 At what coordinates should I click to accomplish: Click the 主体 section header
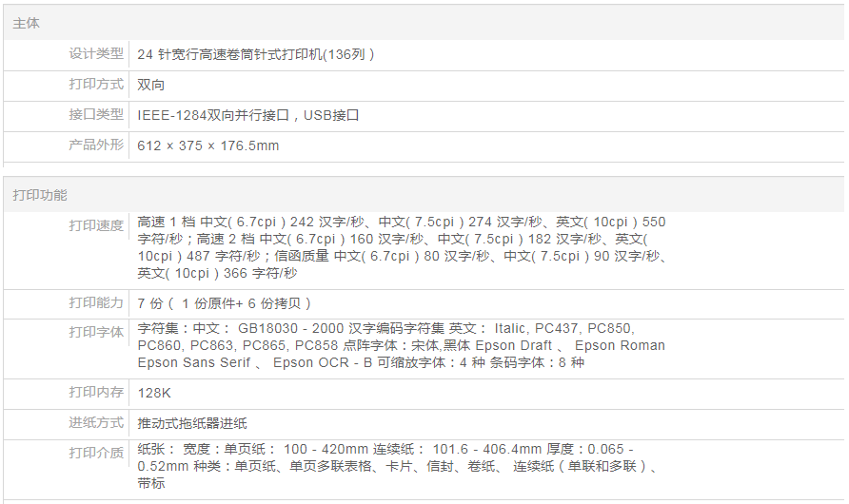click(27, 23)
